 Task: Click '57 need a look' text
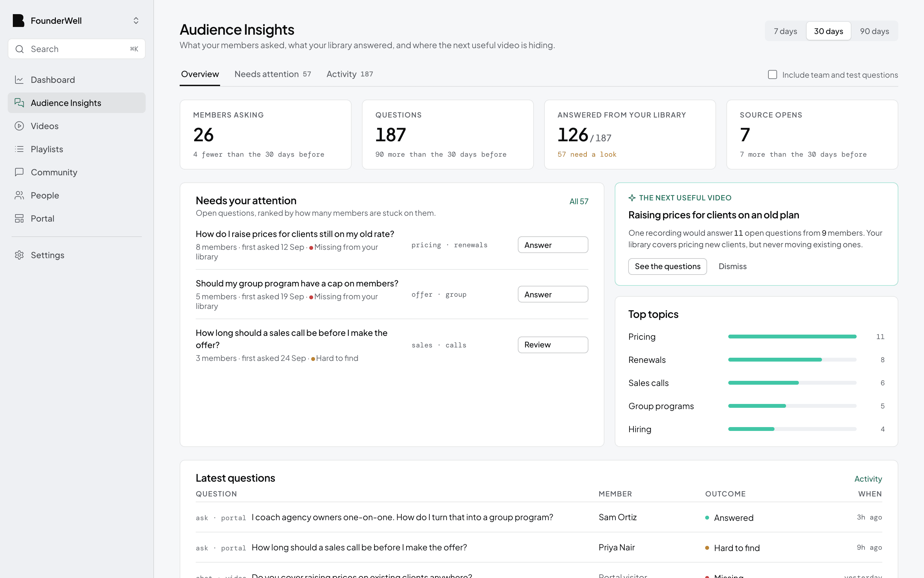click(x=587, y=154)
